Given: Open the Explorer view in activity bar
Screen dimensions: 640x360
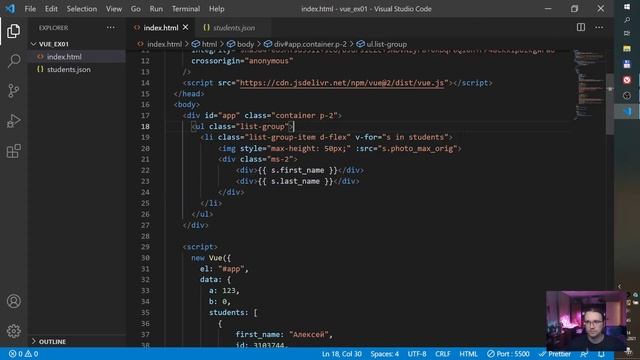Looking at the screenshot, I should (13, 31).
